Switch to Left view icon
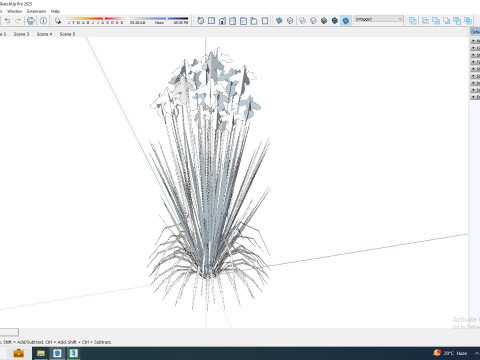This screenshot has width=480, height=360. click(x=254, y=21)
